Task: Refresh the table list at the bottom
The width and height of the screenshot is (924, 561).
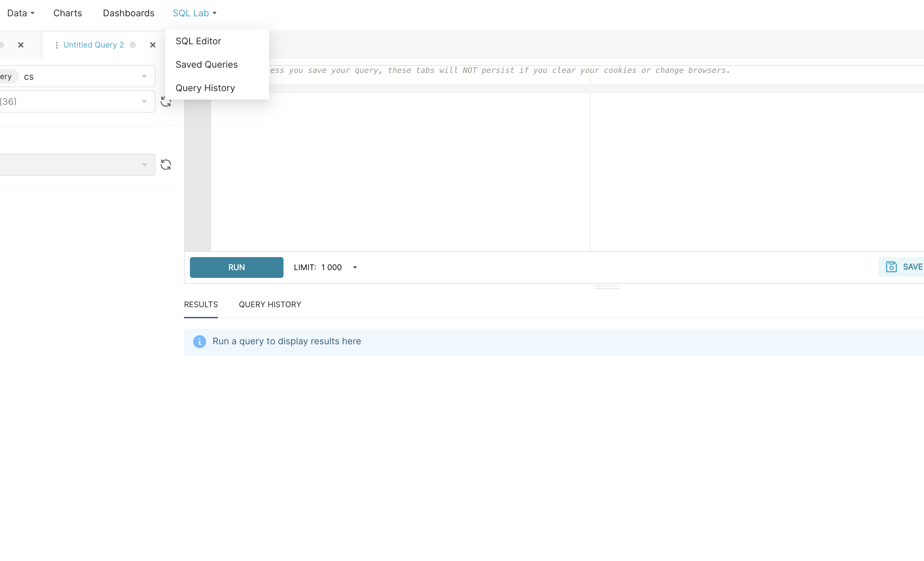Action: point(166,164)
